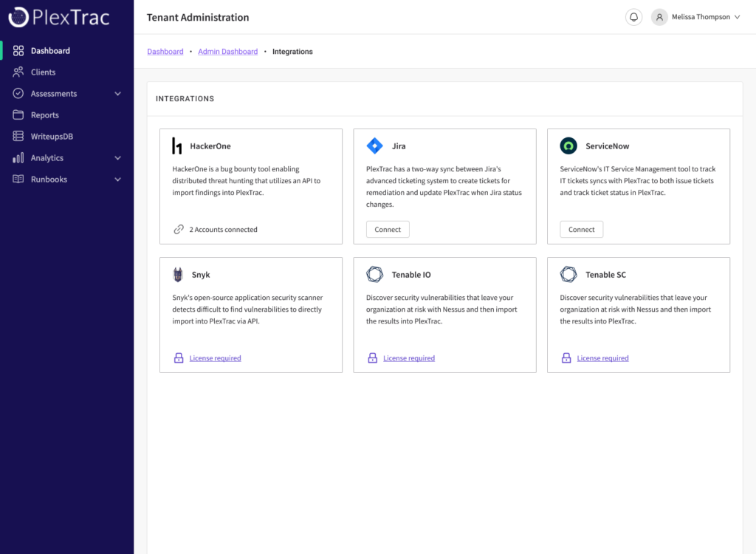Click the lock icon on Tenable SC card
Viewport: 756px width, 554px height.
(x=566, y=358)
